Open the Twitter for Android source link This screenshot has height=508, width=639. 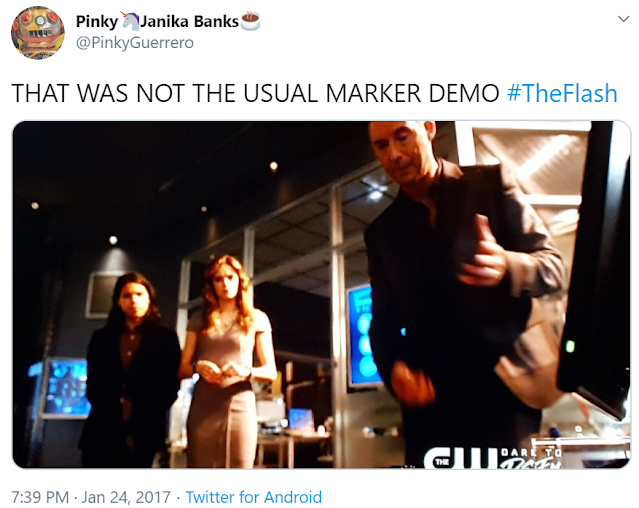[253, 497]
